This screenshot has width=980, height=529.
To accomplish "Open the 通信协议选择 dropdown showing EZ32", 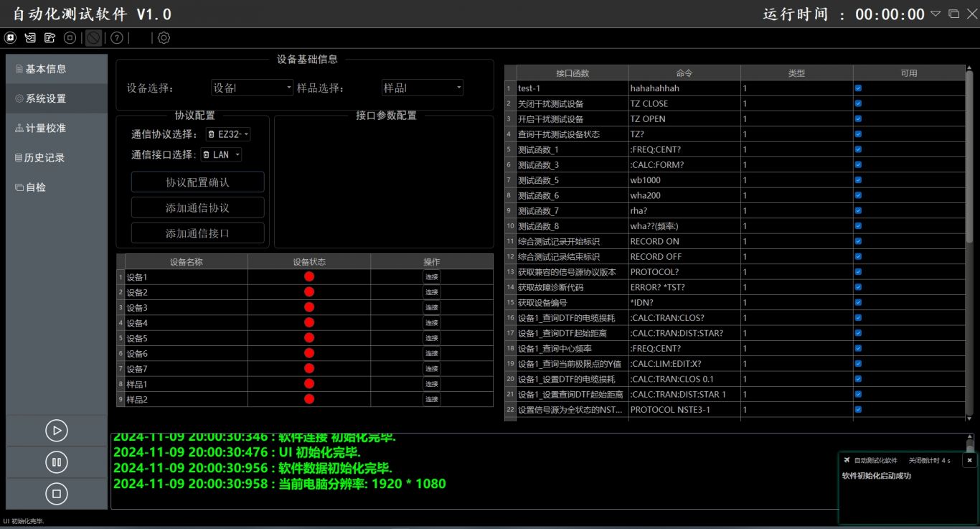I will [x=227, y=134].
